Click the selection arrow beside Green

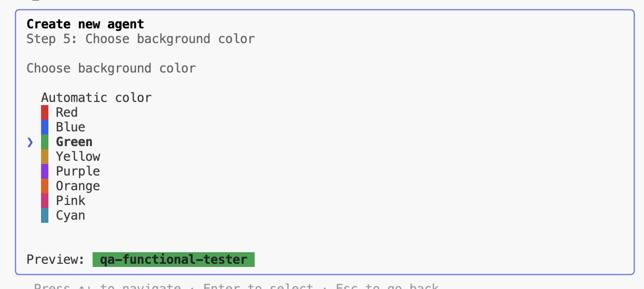pyautogui.click(x=30, y=142)
